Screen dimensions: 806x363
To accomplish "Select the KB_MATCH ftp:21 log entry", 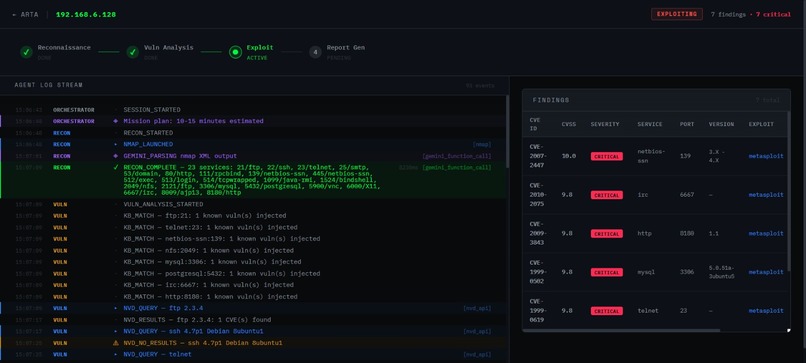I will (253, 216).
